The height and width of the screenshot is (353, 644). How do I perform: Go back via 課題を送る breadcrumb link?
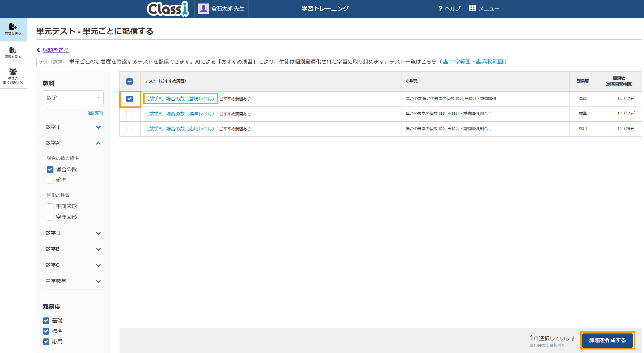click(55, 50)
